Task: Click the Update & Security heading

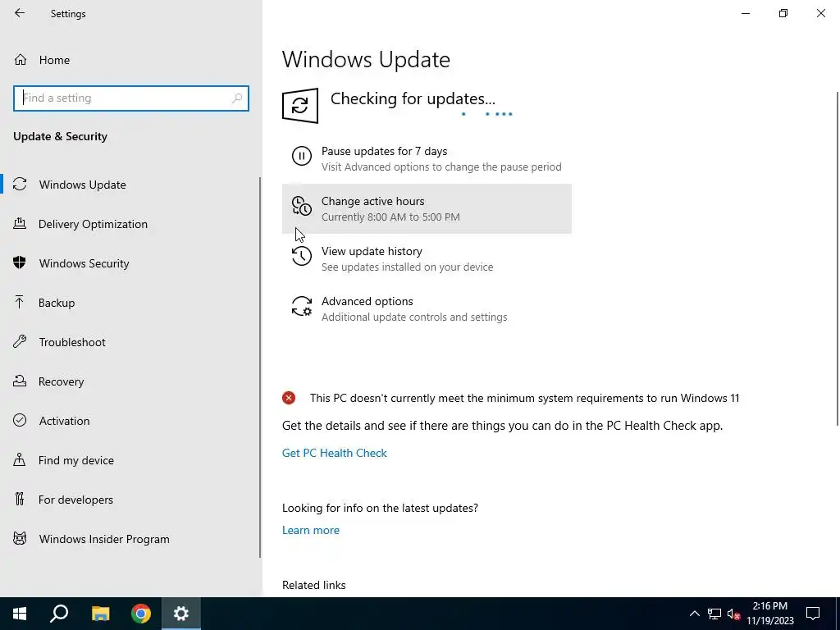Action: point(60,136)
